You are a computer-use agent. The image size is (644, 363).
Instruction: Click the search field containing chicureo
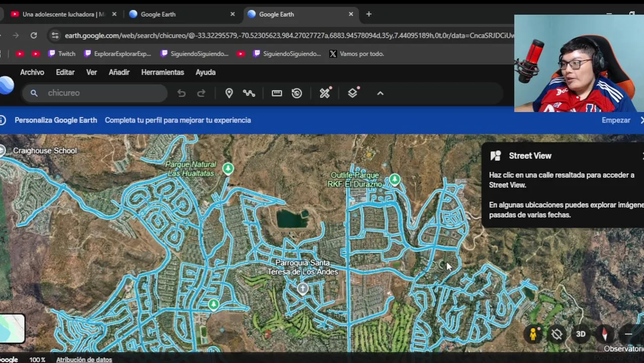click(95, 93)
